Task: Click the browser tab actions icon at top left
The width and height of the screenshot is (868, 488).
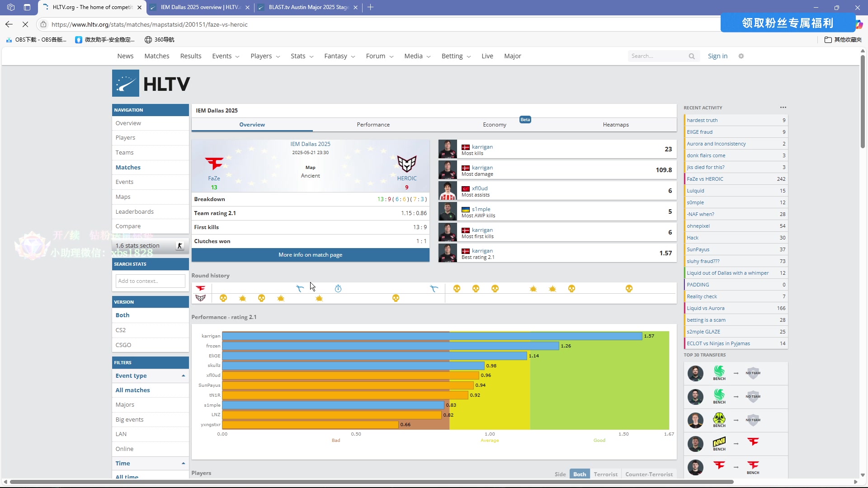Action: (27, 7)
